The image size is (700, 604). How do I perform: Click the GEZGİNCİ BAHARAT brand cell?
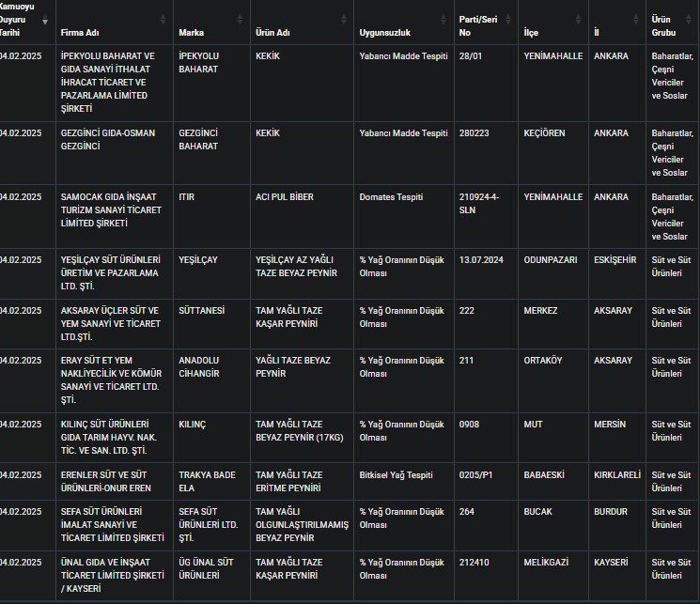click(198, 140)
